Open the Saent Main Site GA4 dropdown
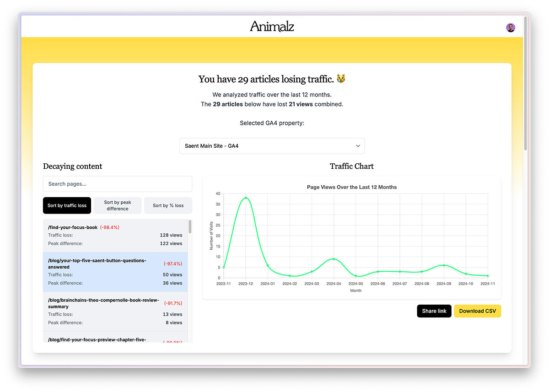 click(271, 146)
